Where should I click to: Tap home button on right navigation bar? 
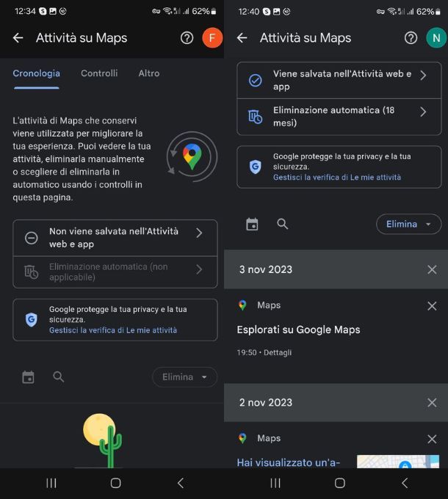pos(340,483)
